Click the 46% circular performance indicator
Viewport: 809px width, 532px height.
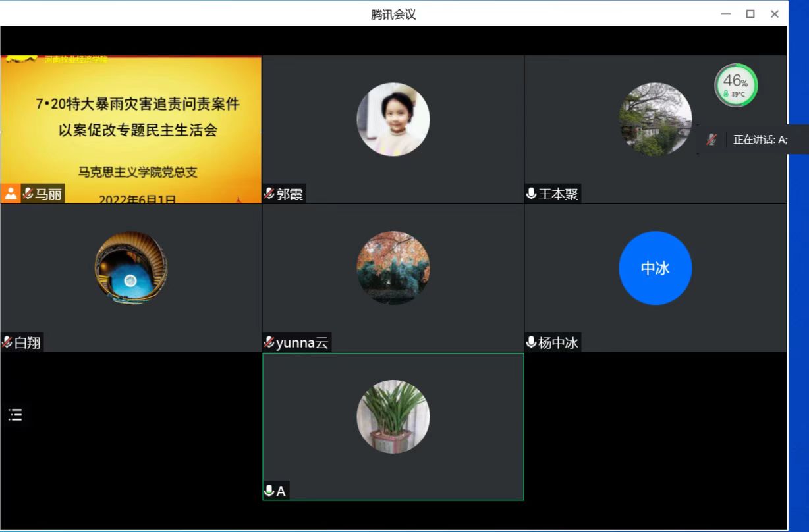pyautogui.click(x=736, y=85)
